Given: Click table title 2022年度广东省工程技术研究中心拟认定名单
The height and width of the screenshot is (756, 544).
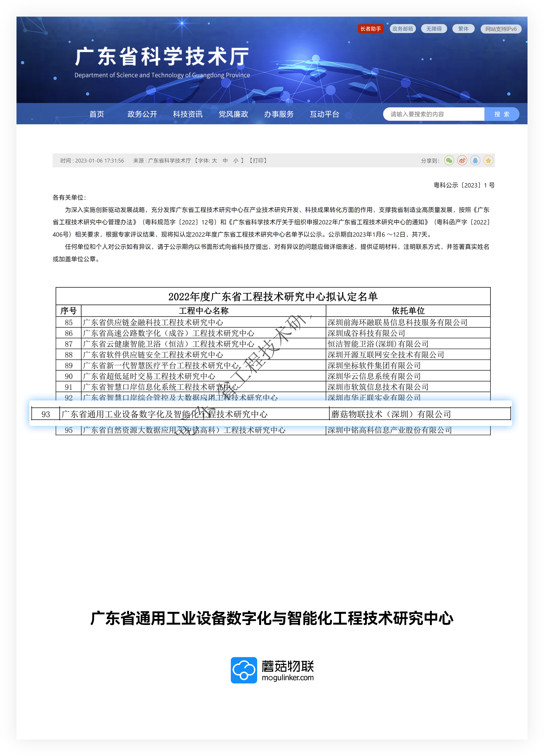Looking at the screenshot, I should [273, 296].
